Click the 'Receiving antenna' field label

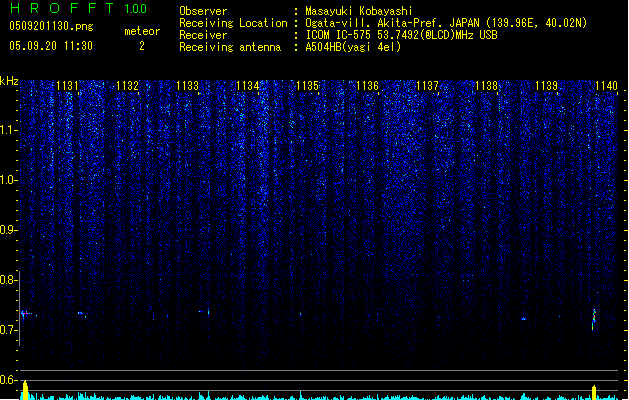click(230, 47)
